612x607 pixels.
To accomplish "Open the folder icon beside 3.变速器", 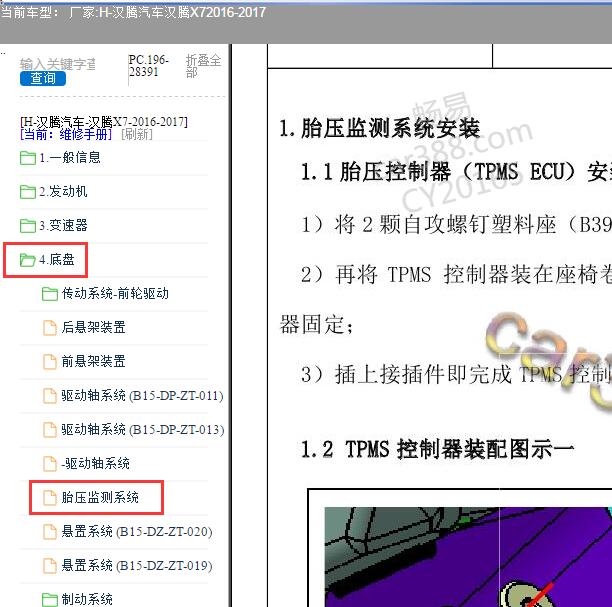I will (28, 226).
